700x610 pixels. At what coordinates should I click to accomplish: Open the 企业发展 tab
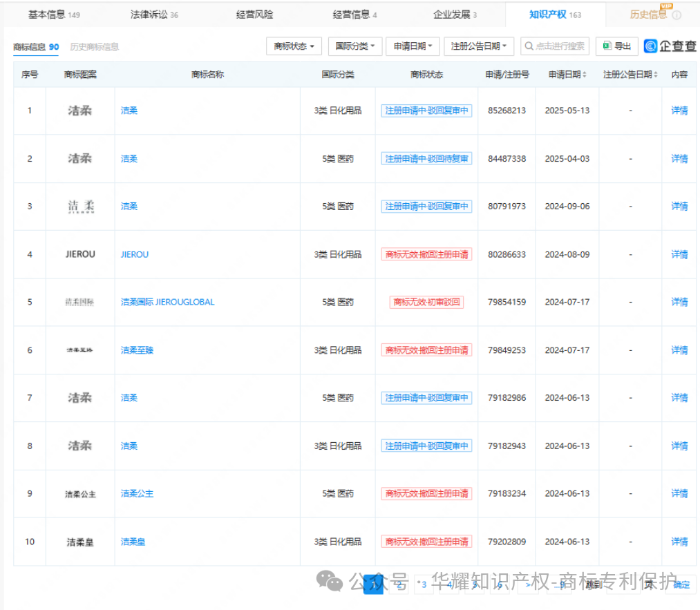click(455, 15)
